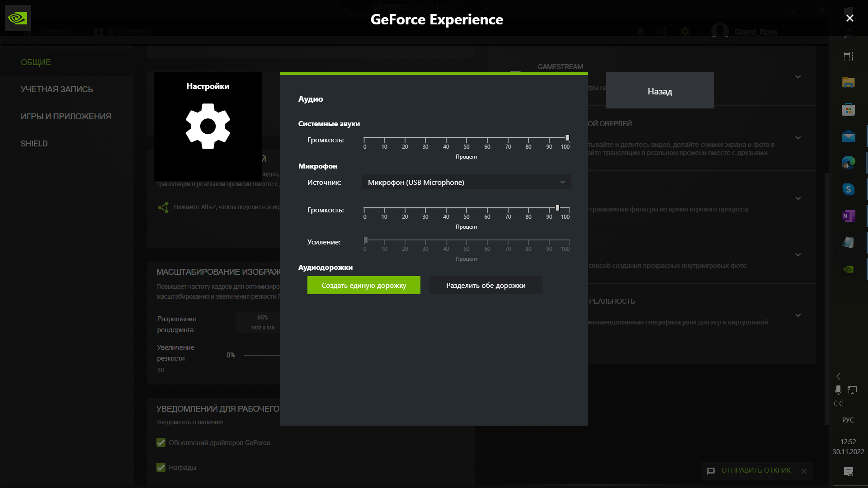Click the notifications bell icon
This screenshot has width=868, height=488.
coord(641,32)
